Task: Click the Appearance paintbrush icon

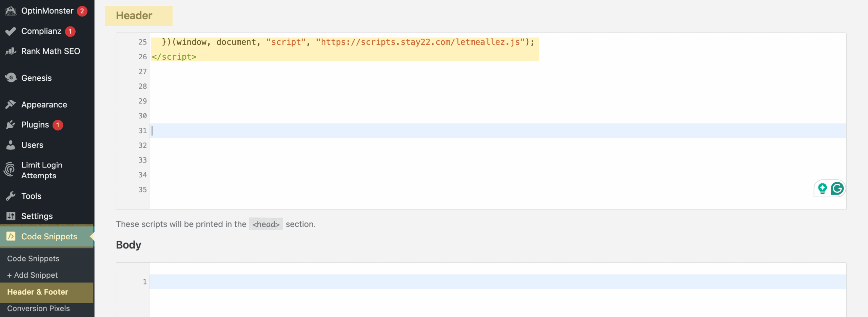Action: [x=11, y=104]
